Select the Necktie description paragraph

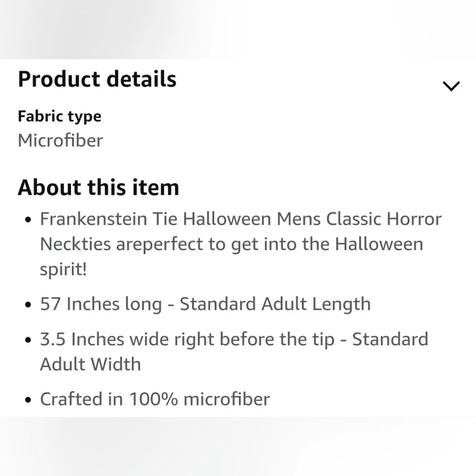(240, 244)
